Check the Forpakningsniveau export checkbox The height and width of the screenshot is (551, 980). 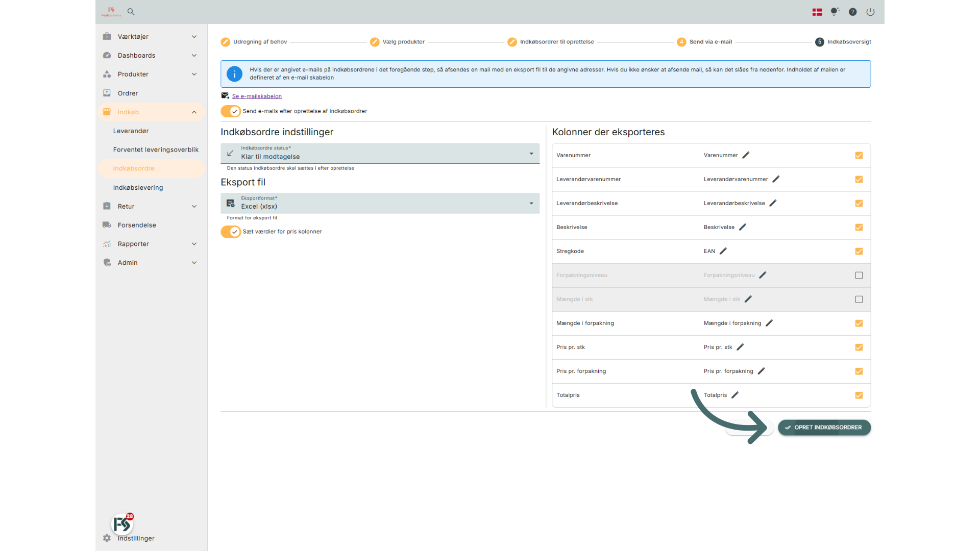(x=859, y=275)
